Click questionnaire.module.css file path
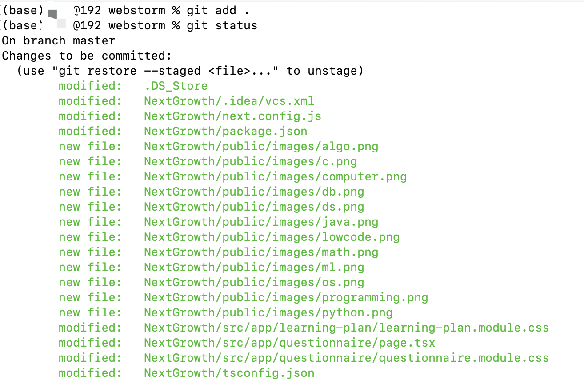Viewport: 584px width, 392px height. click(346, 358)
